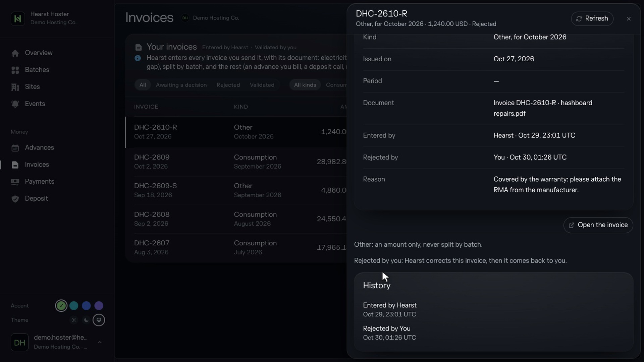
Task: Go to the Payments page
Action: point(39,181)
